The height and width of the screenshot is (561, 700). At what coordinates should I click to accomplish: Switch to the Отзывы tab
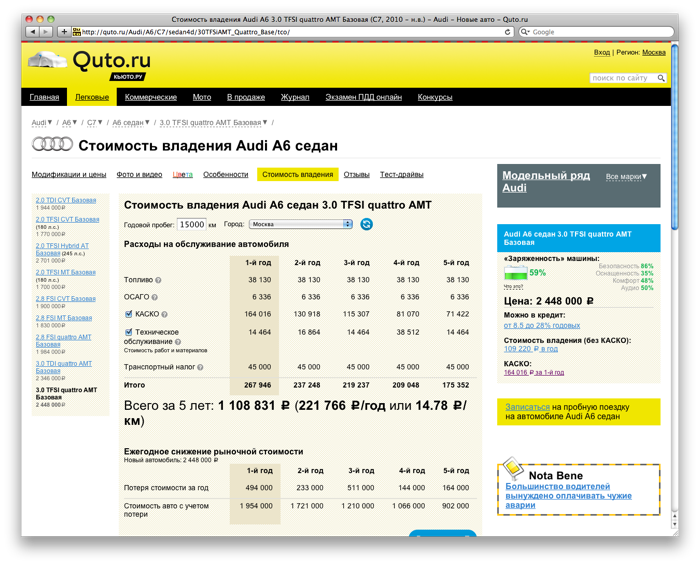click(357, 175)
